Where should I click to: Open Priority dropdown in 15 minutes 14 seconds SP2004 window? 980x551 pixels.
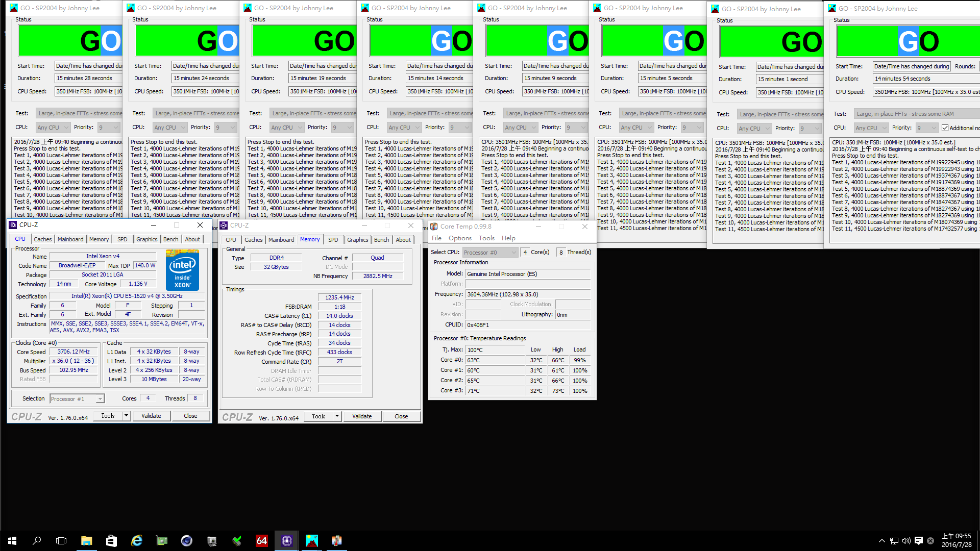click(x=460, y=128)
